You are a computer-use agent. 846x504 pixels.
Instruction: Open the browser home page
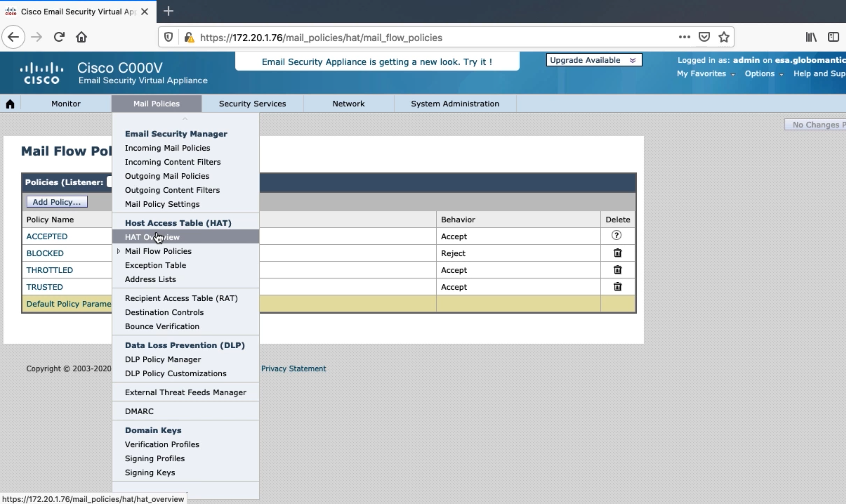coord(81,37)
